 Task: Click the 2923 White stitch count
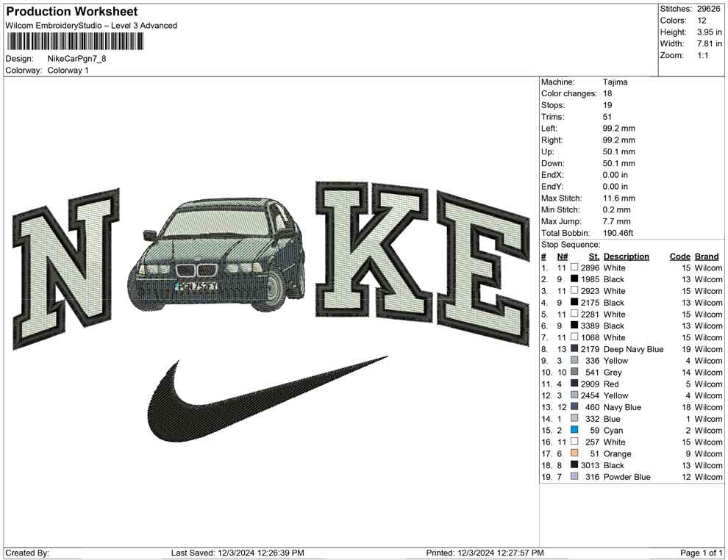[590, 291]
